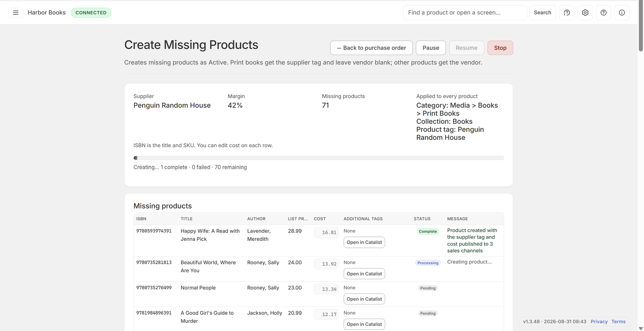Click the TITLE column header
This screenshot has height=331, width=644.
[x=187, y=219]
